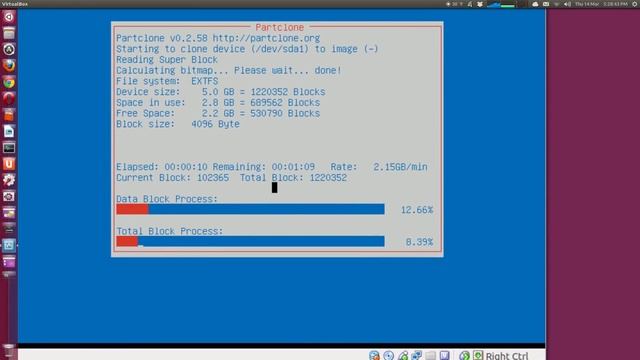Viewport: 640px width, 360px height.
Task: Open the clock date and time
Action: coord(602,4)
